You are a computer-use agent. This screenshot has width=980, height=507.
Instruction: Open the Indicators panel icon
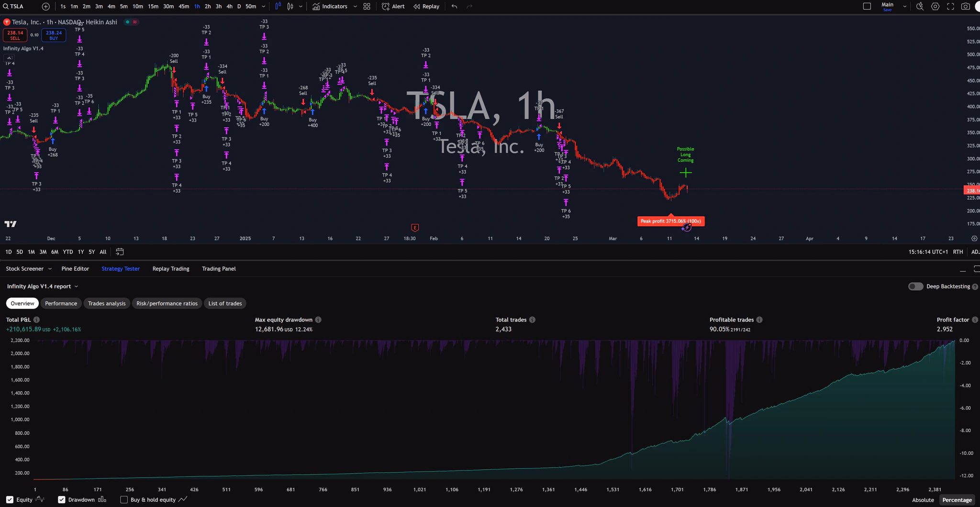tap(316, 6)
